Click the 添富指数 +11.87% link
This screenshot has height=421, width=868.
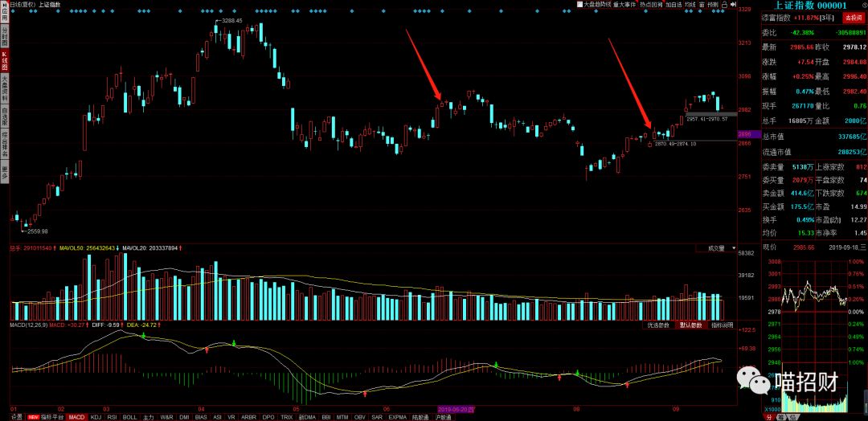tap(800, 18)
